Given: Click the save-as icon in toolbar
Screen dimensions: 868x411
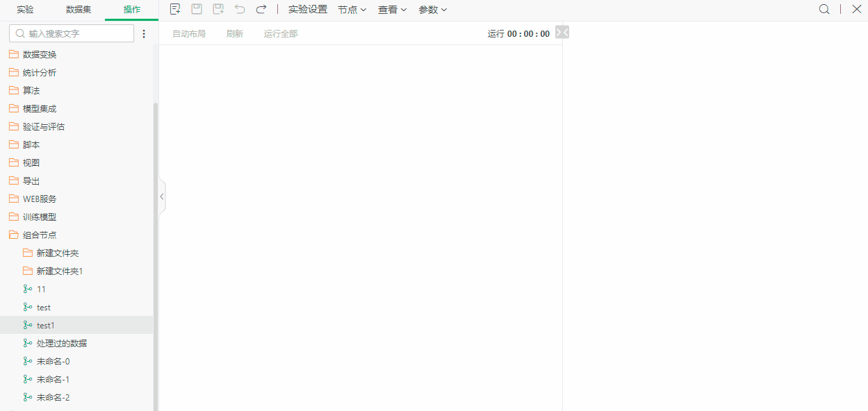Looking at the screenshot, I should coord(218,9).
